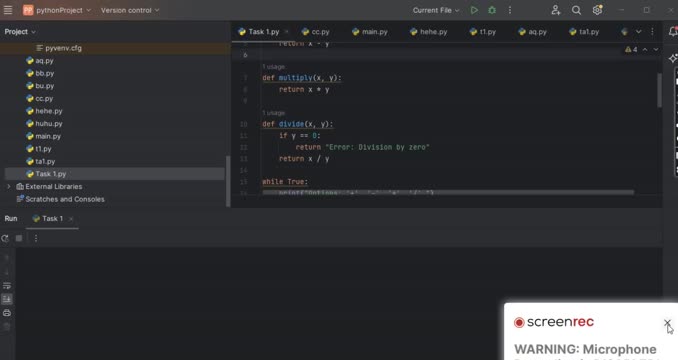Stop the running process square icon

tap(19, 238)
